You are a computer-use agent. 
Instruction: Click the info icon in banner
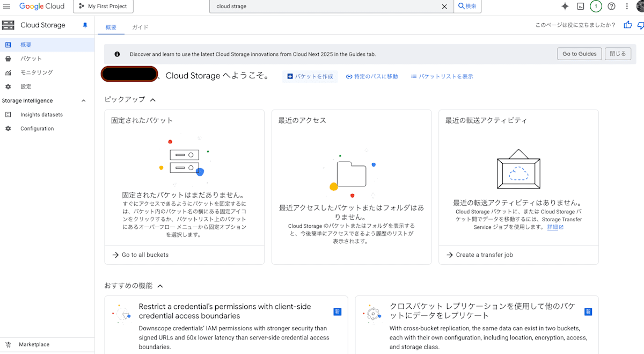click(117, 54)
